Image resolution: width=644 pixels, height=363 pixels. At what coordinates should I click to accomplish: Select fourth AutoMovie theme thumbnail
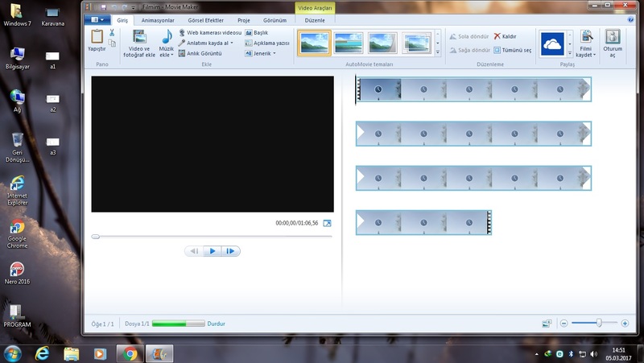[416, 43]
